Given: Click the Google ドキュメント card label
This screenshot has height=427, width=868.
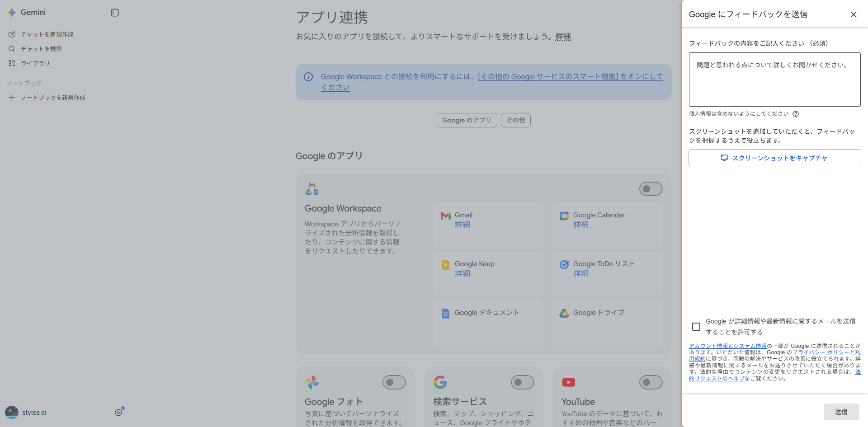Looking at the screenshot, I should click(x=487, y=313).
